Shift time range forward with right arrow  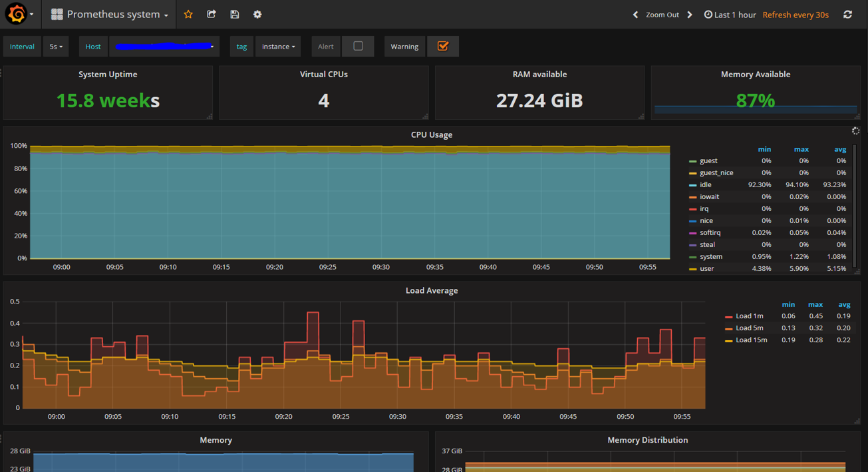690,15
